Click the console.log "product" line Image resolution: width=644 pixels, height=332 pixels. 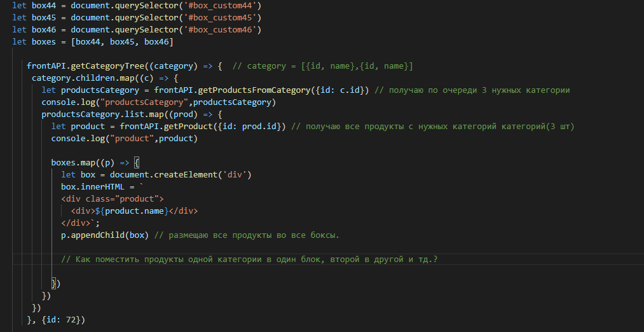[125, 139]
